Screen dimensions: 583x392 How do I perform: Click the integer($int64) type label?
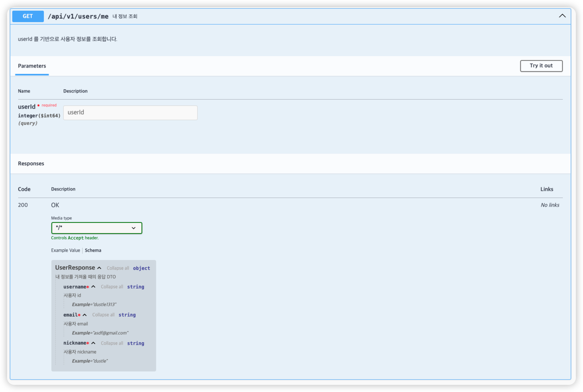coord(39,116)
